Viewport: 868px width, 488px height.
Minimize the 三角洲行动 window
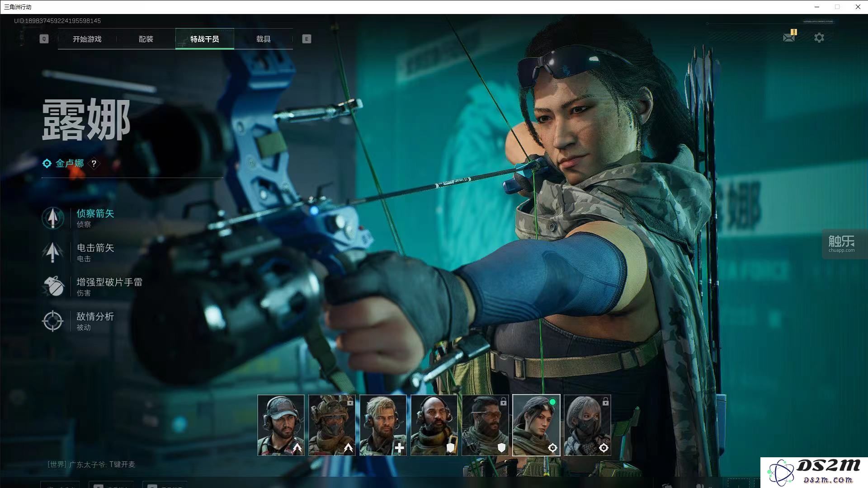pos(817,7)
